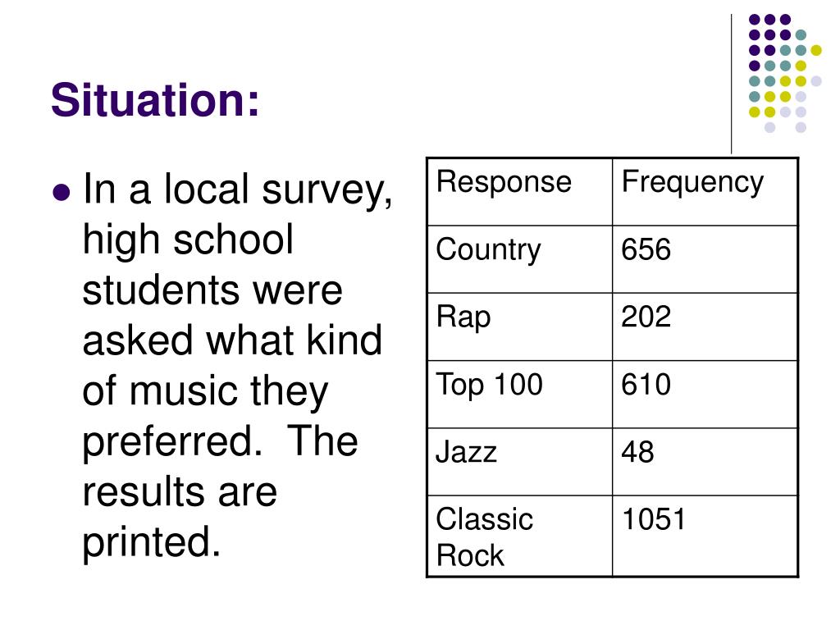
Task: Click the "Situation:" slide title
Action: click(154, 101)
